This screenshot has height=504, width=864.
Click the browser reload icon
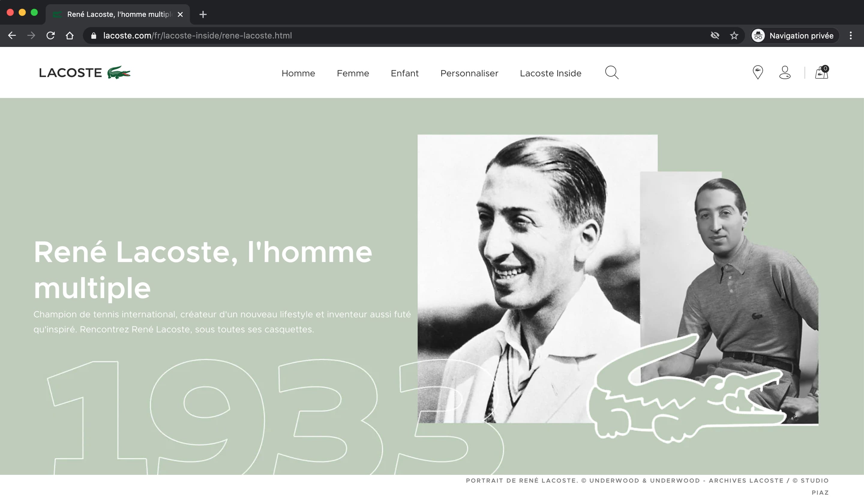tap(50, 36)
